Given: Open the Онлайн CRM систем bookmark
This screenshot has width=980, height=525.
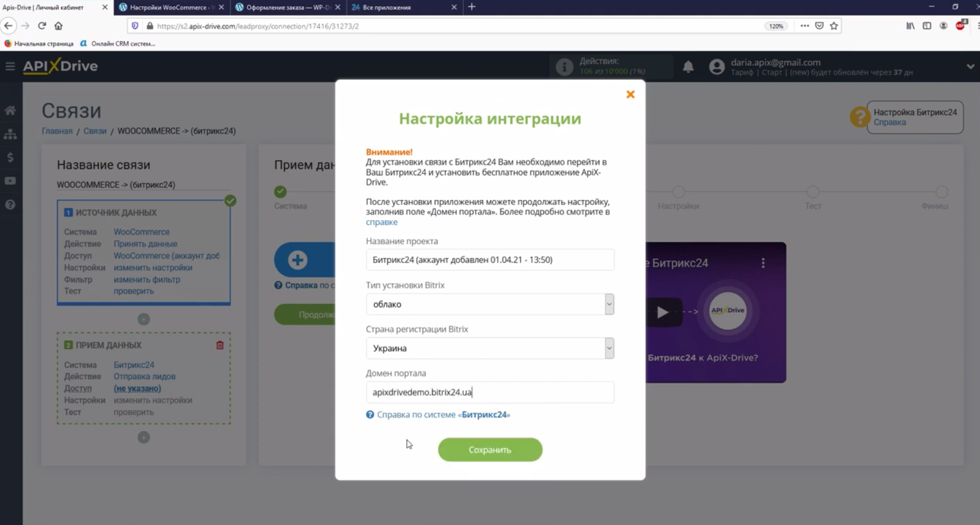Looking at the screenshot, I should pyautogui.click(x=118, y=44).
